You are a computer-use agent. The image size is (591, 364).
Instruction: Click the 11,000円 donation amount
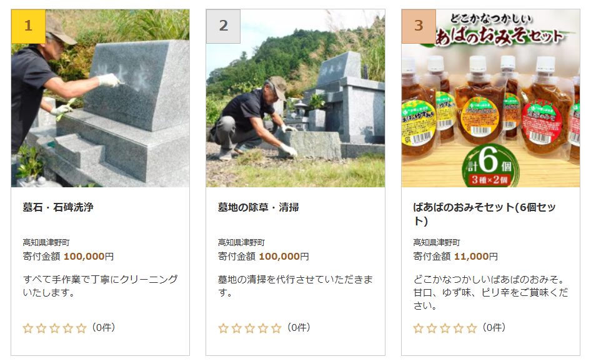[475, 257]
